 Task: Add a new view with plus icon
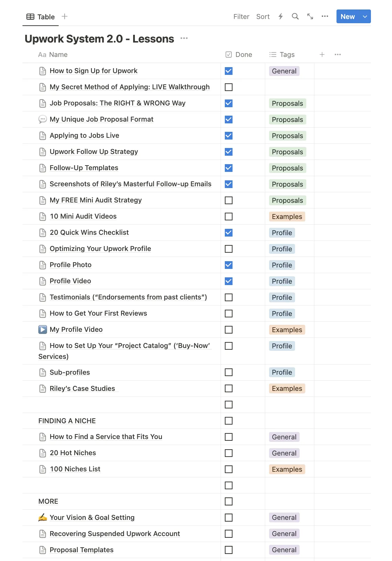(x=65, y=17)
